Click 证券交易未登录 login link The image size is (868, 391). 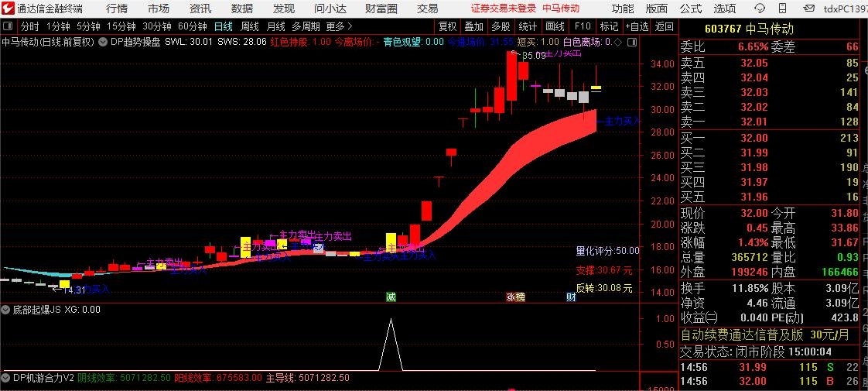coord(504,9)
